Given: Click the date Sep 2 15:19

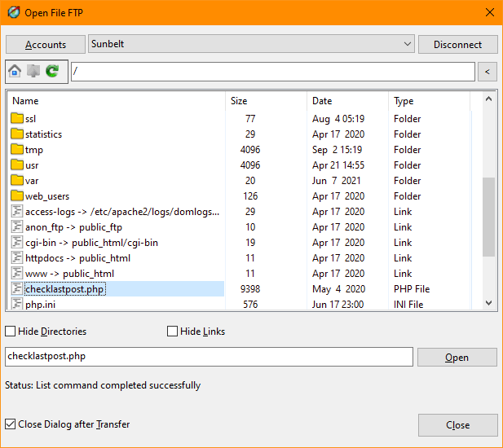Looking at the screenshot, I should tap(338, 150).
